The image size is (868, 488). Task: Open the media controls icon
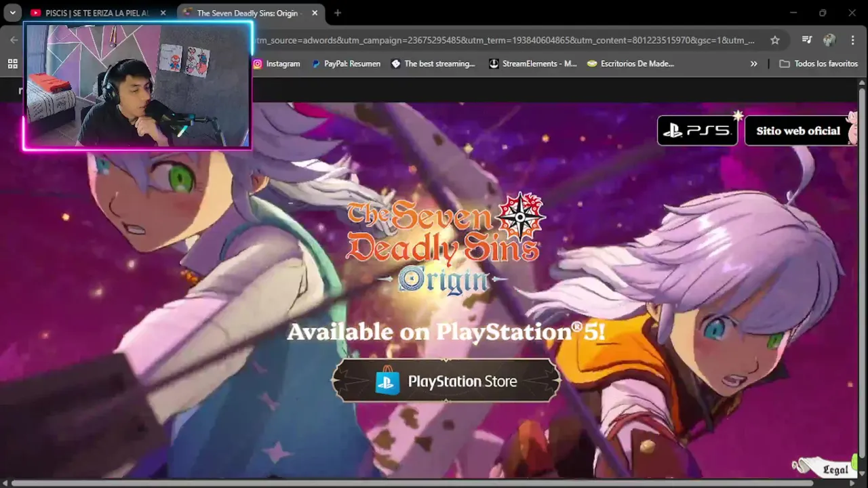(807, 40)
